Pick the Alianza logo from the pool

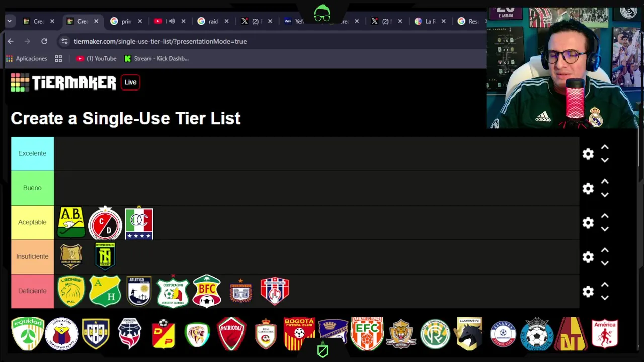(503, 333)
